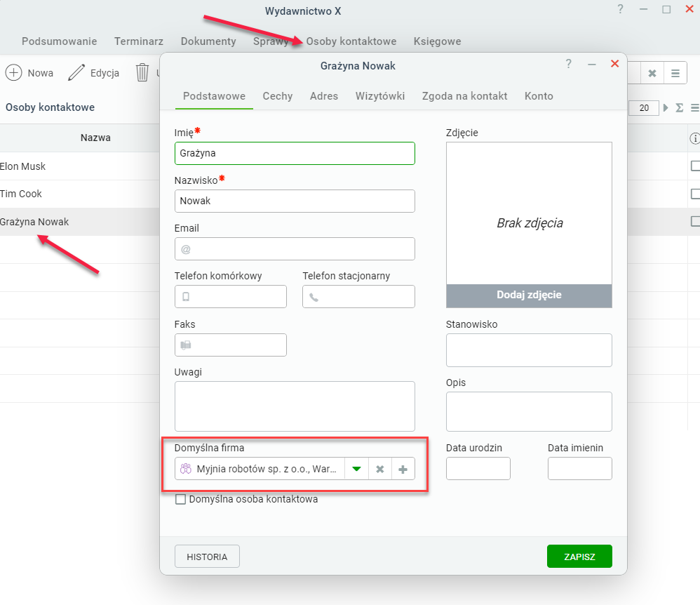Go to Osoby kontaktowe tab
The height and width of the screenshot is (605, 700).
pos(351,41)
